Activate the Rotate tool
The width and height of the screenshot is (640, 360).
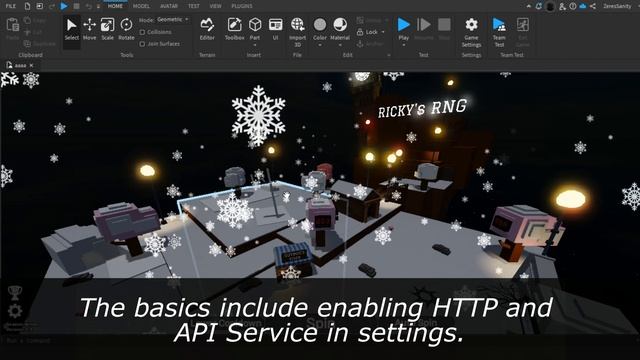126,29
